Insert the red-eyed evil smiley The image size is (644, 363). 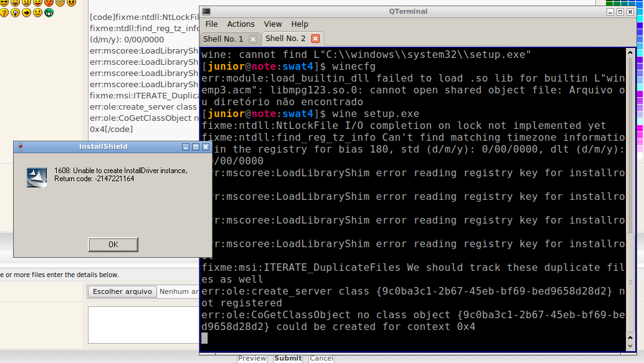pos(71,2)
